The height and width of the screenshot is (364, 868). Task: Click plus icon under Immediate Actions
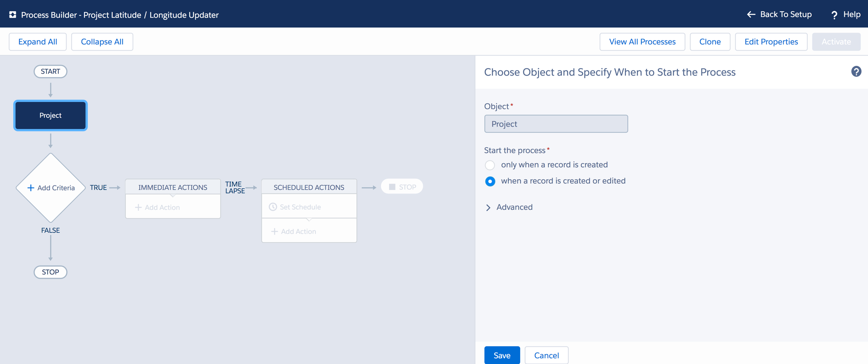click(138, 207)
